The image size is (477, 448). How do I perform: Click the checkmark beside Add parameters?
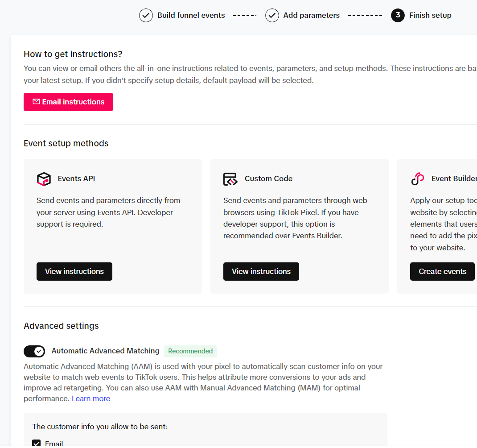tap(272, 16)
